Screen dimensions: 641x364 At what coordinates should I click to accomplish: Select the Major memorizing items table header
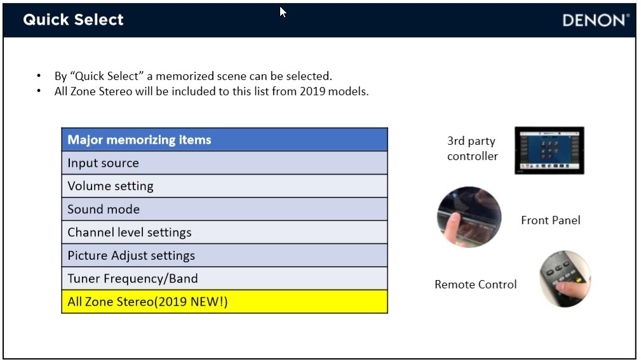pos(224,140)
